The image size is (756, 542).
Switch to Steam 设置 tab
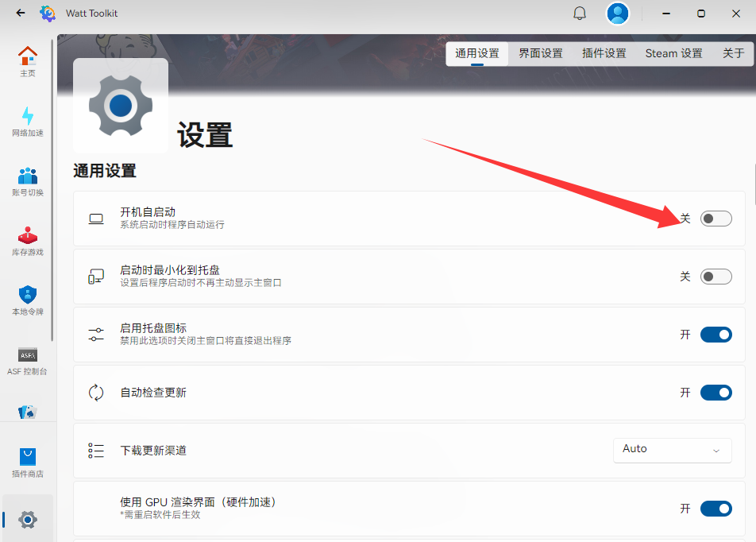pyautogui.click(x=673, y=53)
